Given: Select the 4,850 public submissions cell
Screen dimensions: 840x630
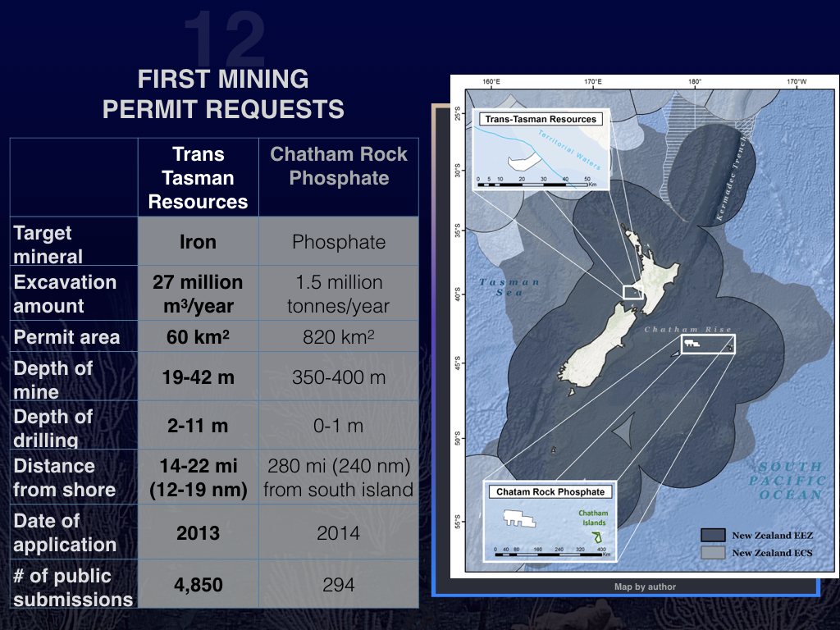Looking at the screenshot, I should 198,584.
